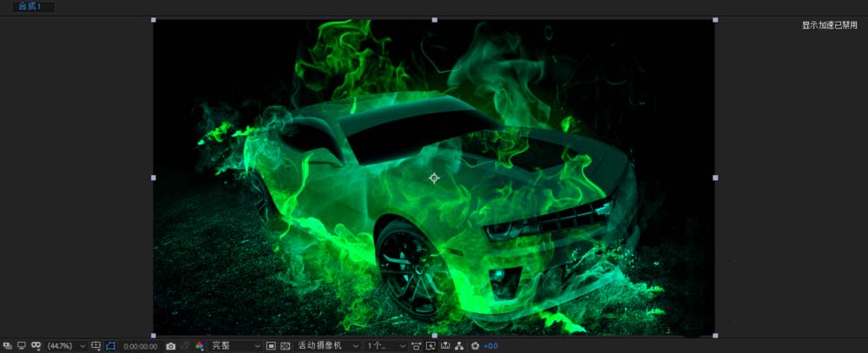Viewport: 868px width, 353px height.
Task: Click the current time 0:00:00:00 display
Action: click(141, 345)
